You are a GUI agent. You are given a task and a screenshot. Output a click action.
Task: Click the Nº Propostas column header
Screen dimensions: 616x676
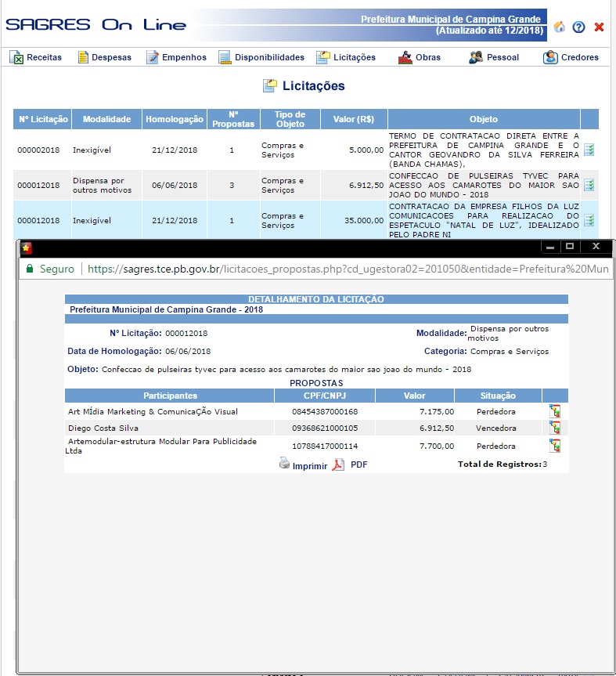click(233, 119)
